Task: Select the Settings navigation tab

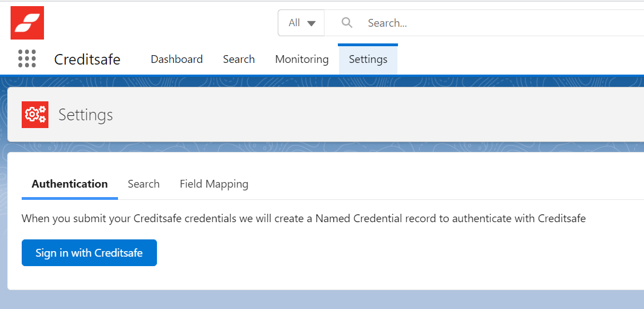Action: (x=368, y=59)
